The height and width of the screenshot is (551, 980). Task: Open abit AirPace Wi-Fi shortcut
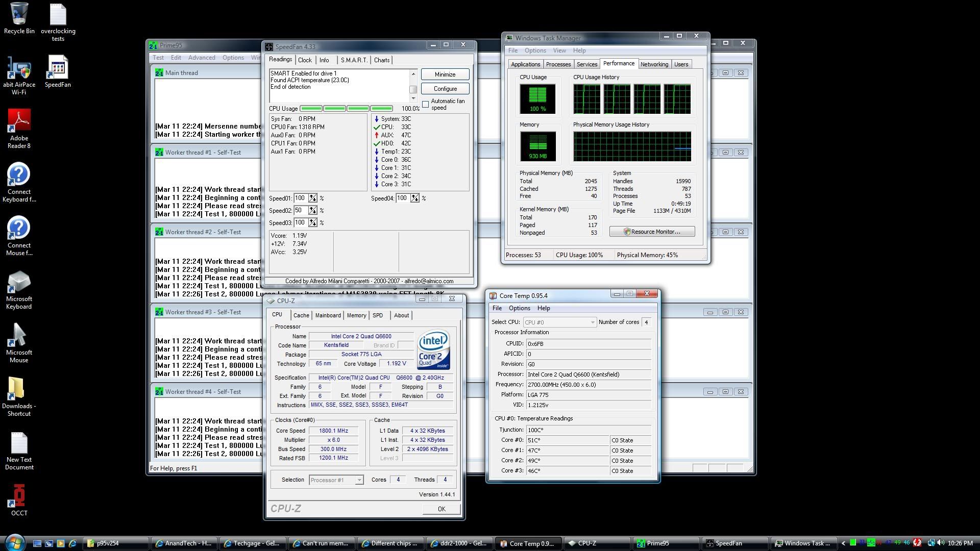[19, 68]
